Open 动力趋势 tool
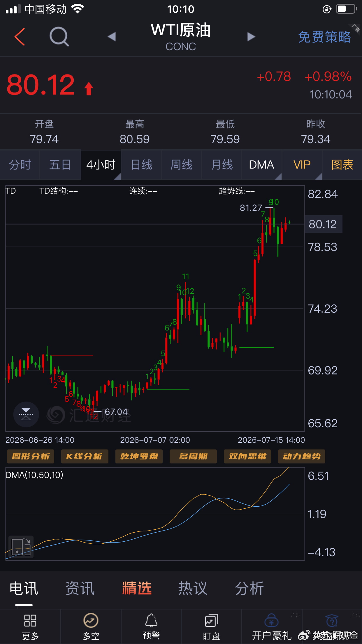This screenshot has width=362, height=644. click(302, 456)
